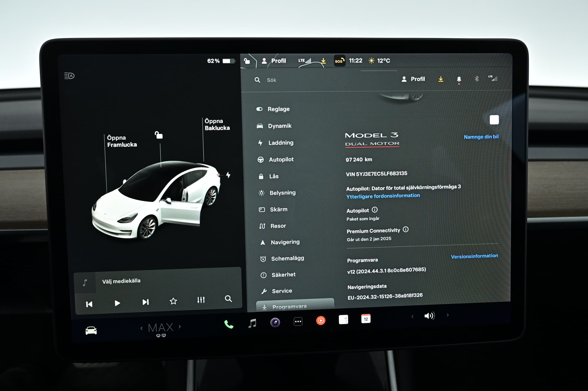588x391 pixels.
Task: Tap the download arrow in top status bar
Action: coord(323,61)
